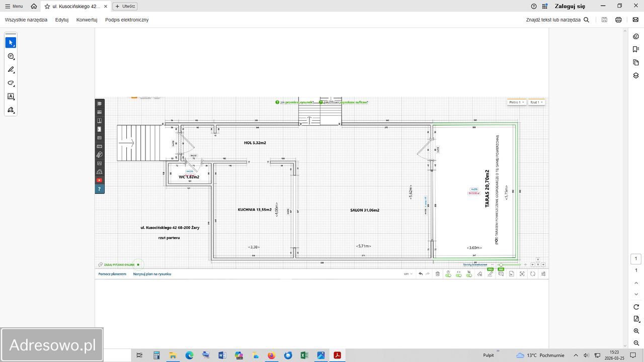The image size is (644, 362).
Task: Open the comment tool in the quick toolbar
Action: click(11, 56)
